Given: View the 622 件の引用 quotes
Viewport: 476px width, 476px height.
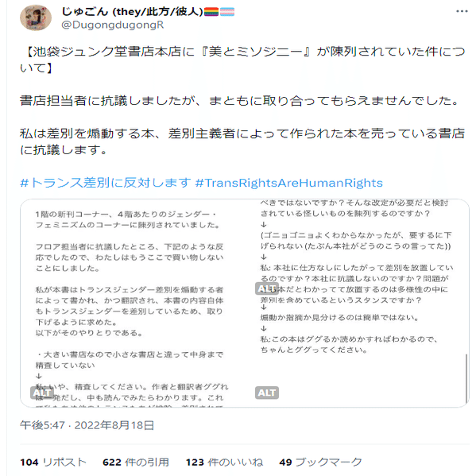Looking at the screenshot, I should pos(136,462).
